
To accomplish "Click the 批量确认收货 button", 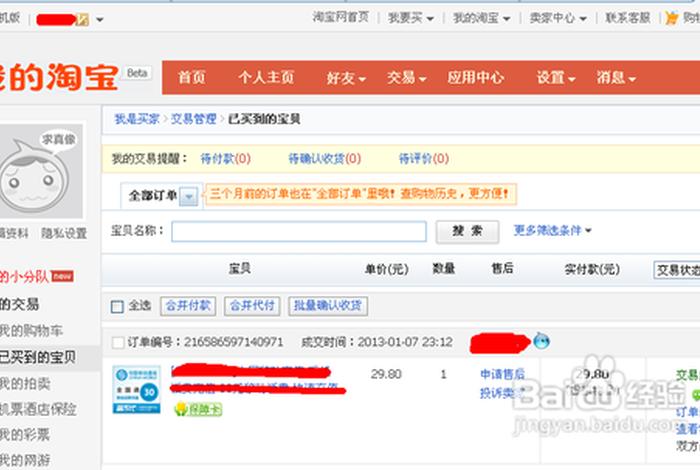I will tap(328, 306).
